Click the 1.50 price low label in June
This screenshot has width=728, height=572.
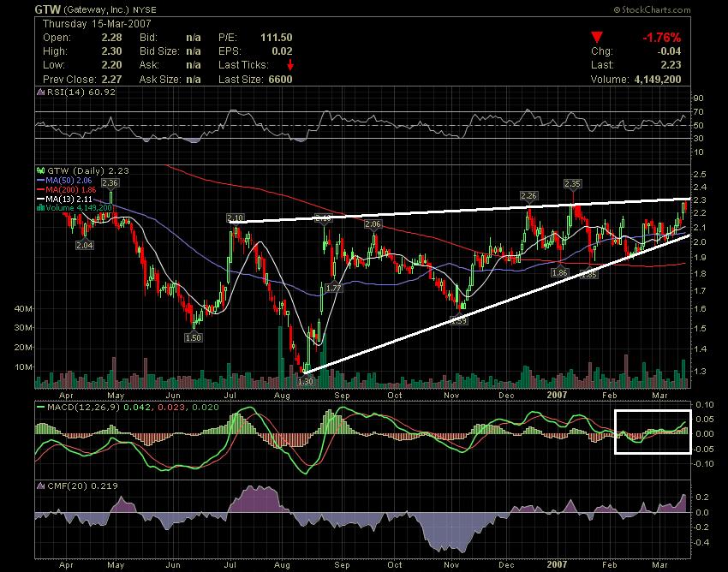[194, 337]
